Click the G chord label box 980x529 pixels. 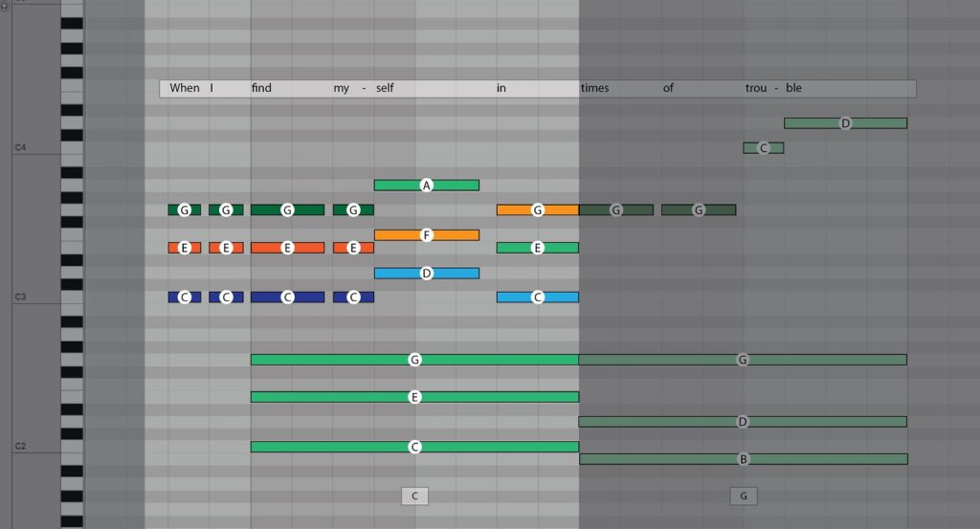743,496
